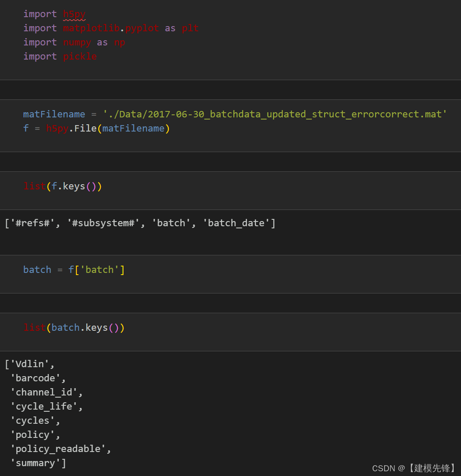Click '#refs#' in the output list
Viewport: 461px width, 476px height.
33,223
